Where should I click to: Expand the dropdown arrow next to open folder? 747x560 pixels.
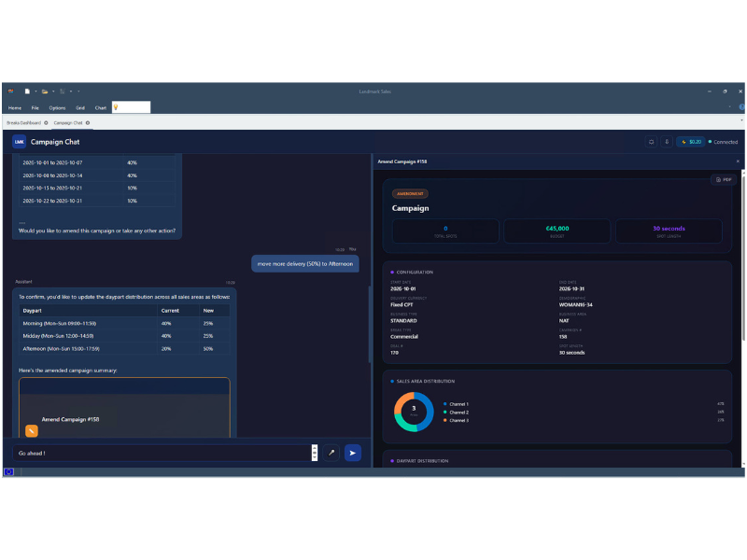click(53, 91)
